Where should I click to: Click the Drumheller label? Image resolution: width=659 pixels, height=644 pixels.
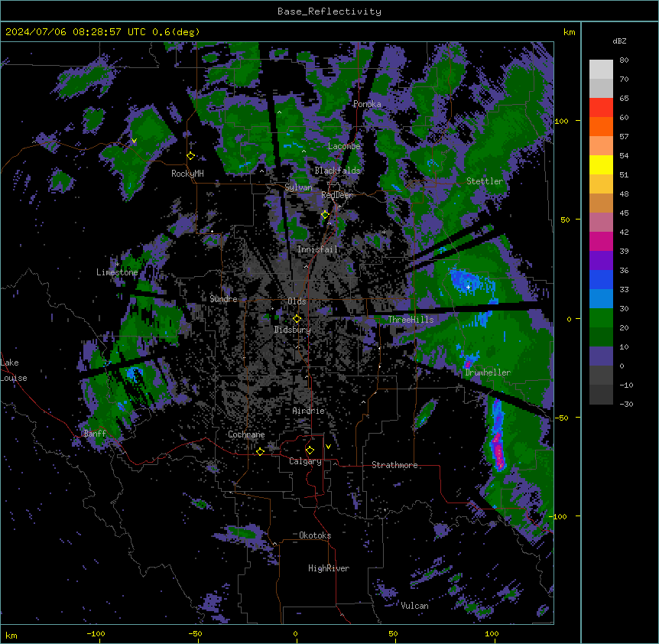point(488,372)
